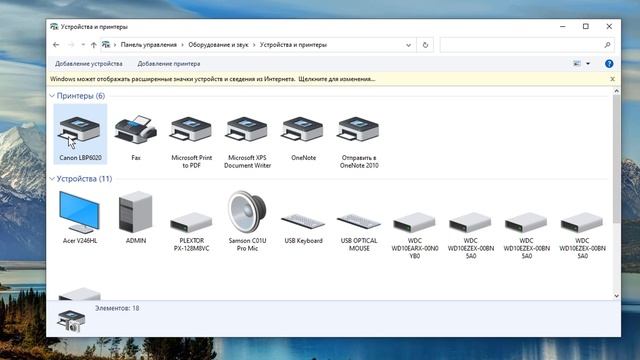Select the OneNote 2010 printer icon
Screen dimensions: 640x360
[x=359, y=129]
